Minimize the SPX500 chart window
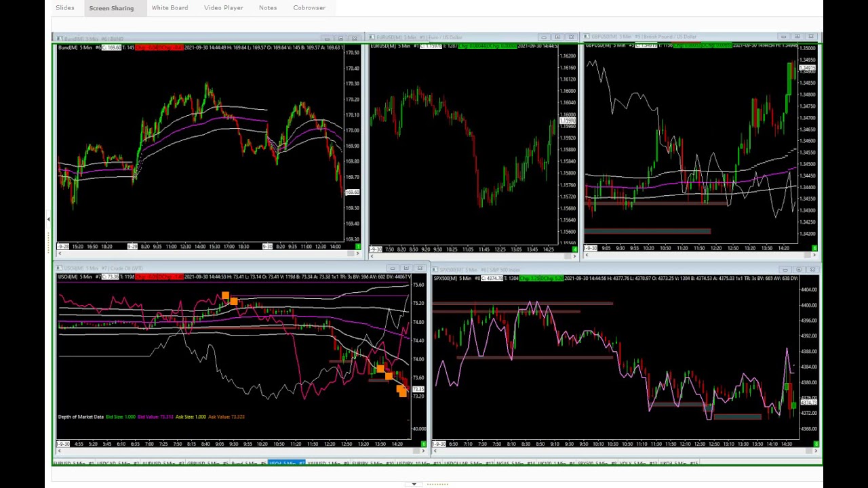The height and width of the screenshot is (488, 868). point(785,270)
